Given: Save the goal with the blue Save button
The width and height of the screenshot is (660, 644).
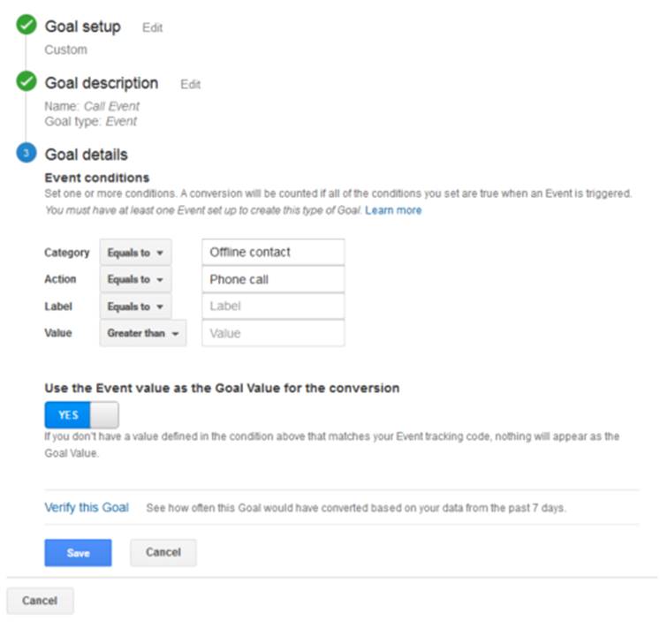Looking at the screenshot, I should click(x=79, y=553).
